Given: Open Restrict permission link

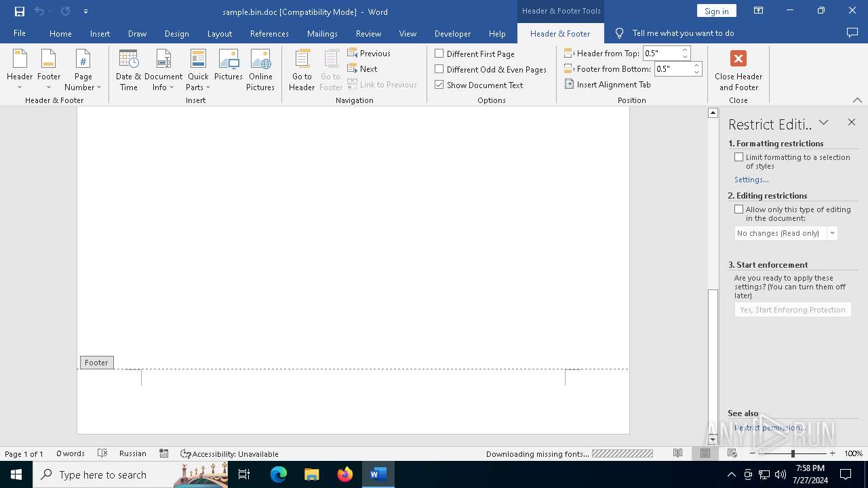Looking at the screenshot, I should coord(769,428).
